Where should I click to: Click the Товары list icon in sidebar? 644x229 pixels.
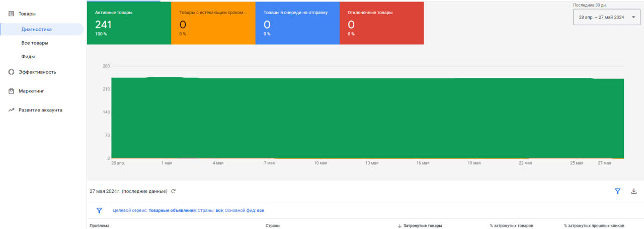pos(11,14)
